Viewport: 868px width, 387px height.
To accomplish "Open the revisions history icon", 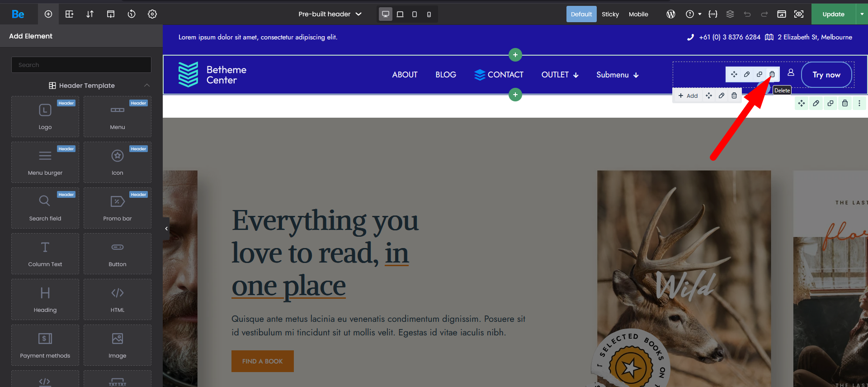I will pyautogui.click(x=132, y=14).
